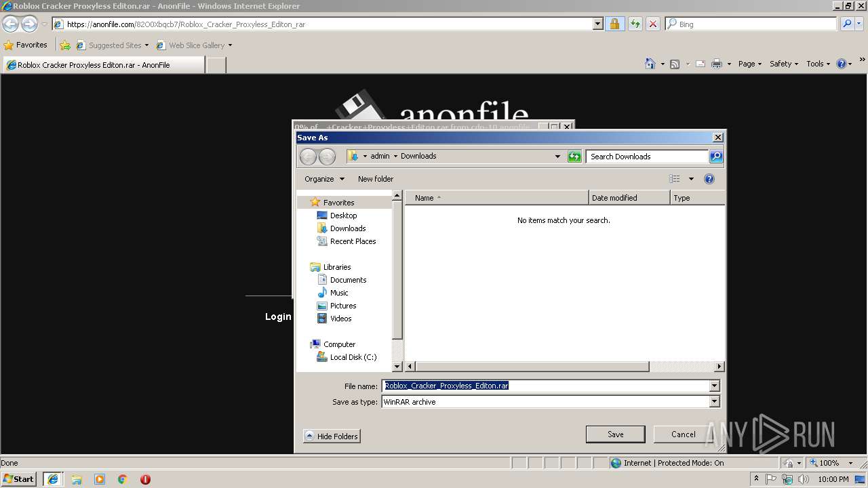Screen dimensions: 868x488
Task: Click the RSS feeds icon
Action: tap(675, 64)
